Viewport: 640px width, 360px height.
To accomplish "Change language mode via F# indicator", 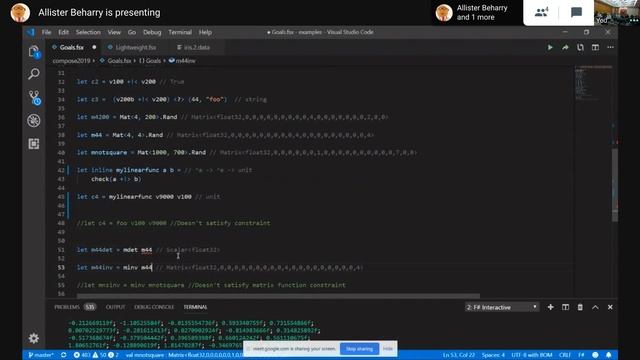I will point(581,355).
